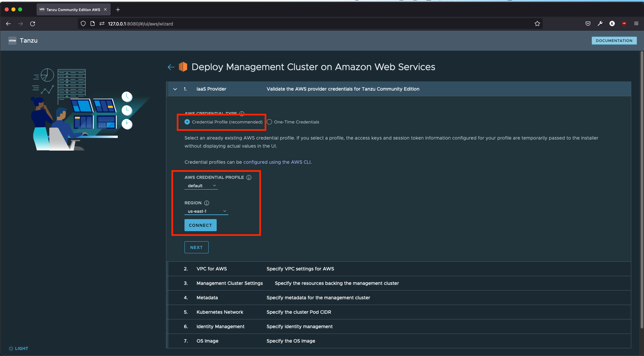This screenshot has width=644, height=356.
Task: Click the vmw logo in the header
Action: click(x=12, y=41)
